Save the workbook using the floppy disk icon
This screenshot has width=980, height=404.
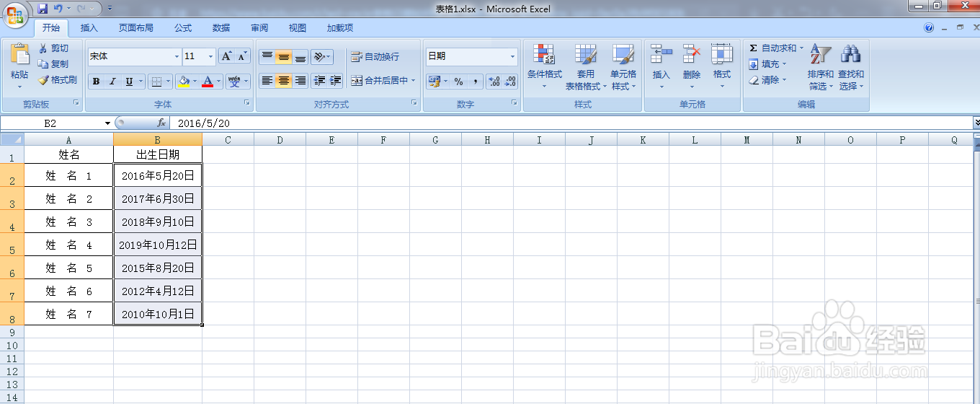[43, 9]
